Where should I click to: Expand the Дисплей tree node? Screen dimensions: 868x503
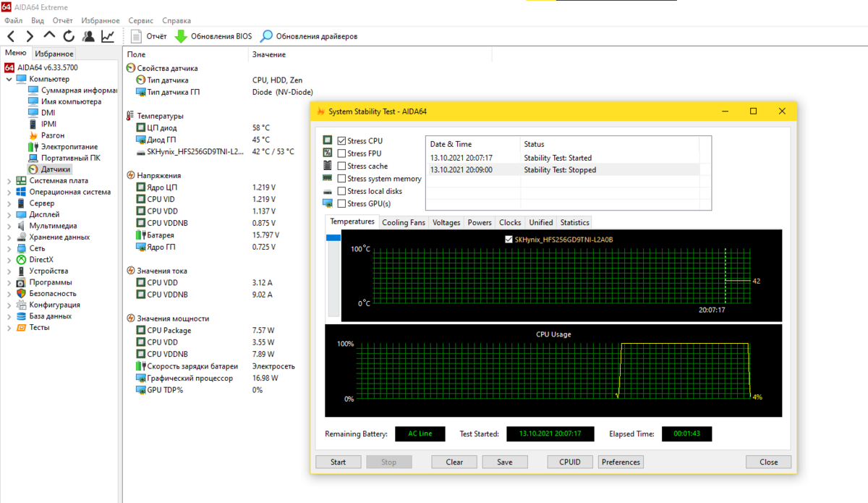point(9,214)
